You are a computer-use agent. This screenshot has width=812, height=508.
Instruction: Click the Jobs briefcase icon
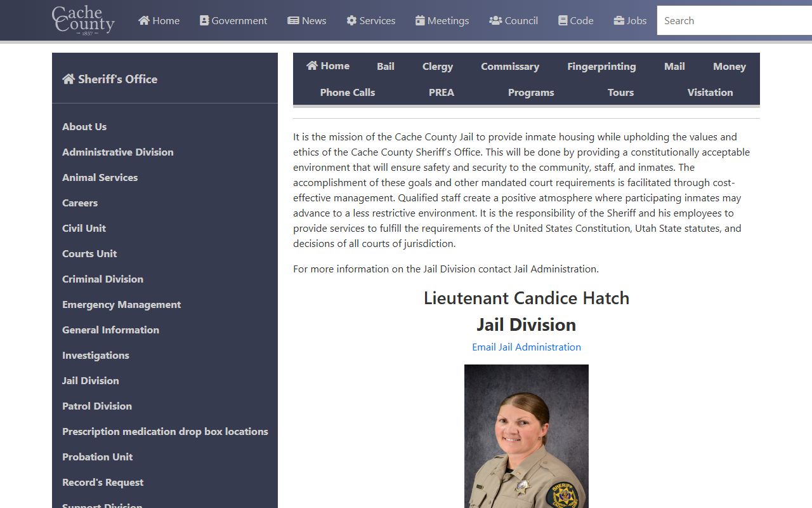coord(619,20)
